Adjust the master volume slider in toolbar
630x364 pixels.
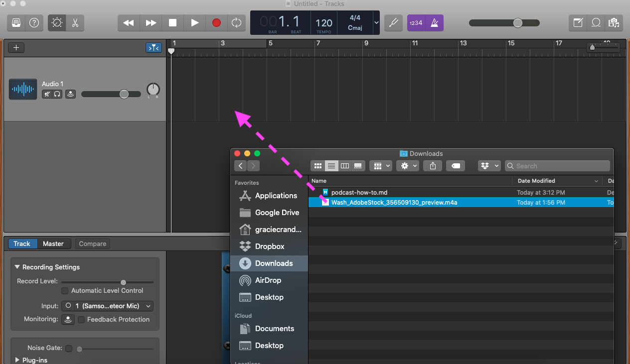pos(504,23)
